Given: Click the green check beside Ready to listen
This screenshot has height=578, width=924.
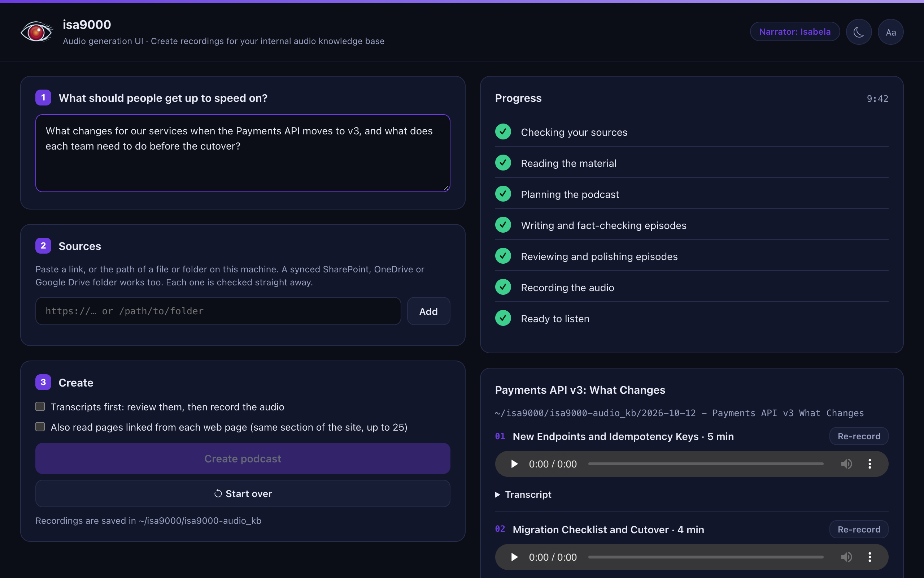Looking at the screenshot, I should 503,318.
